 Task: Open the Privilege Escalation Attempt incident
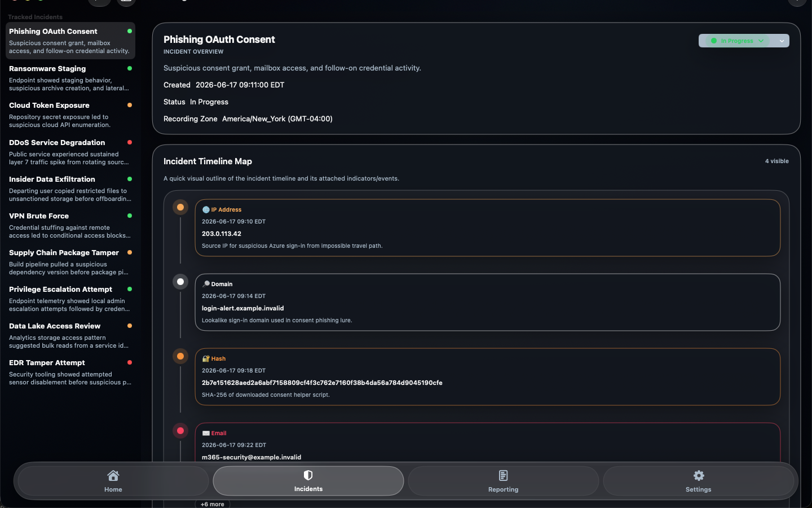[70, 299]
